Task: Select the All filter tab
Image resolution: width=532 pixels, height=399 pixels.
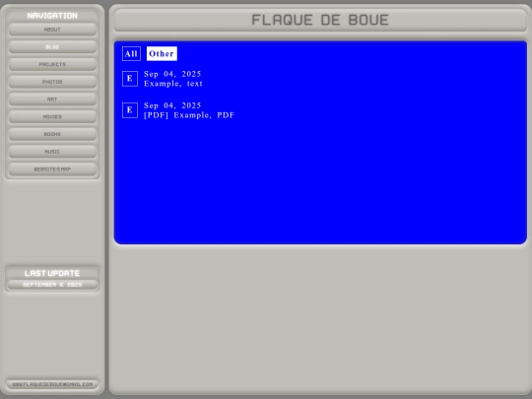Action: (131, 53)
